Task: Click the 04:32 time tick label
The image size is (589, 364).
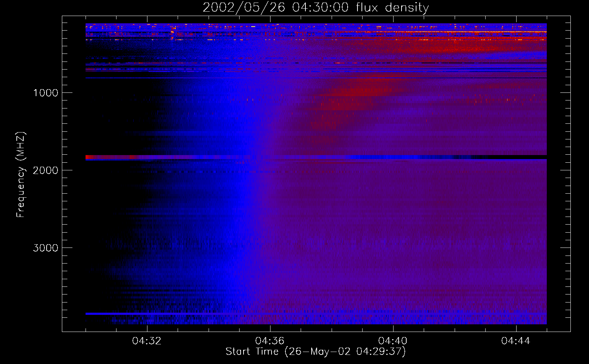Action: coord(147,341)
